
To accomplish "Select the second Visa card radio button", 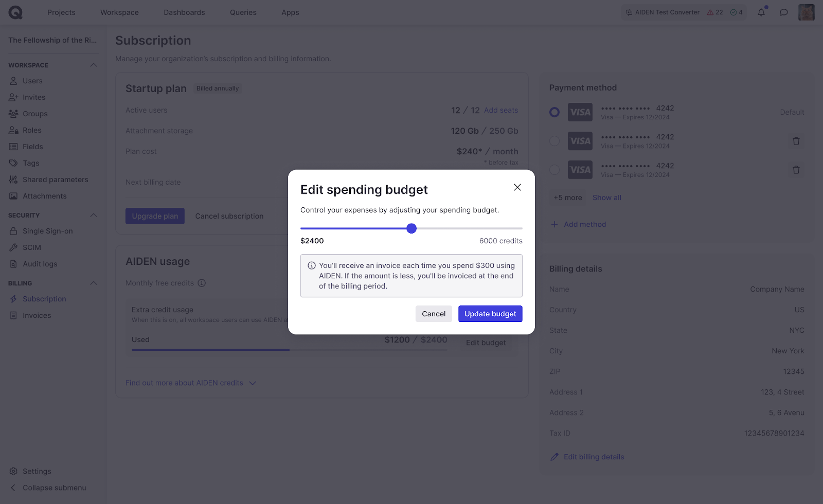I will (x=554, y=141).
